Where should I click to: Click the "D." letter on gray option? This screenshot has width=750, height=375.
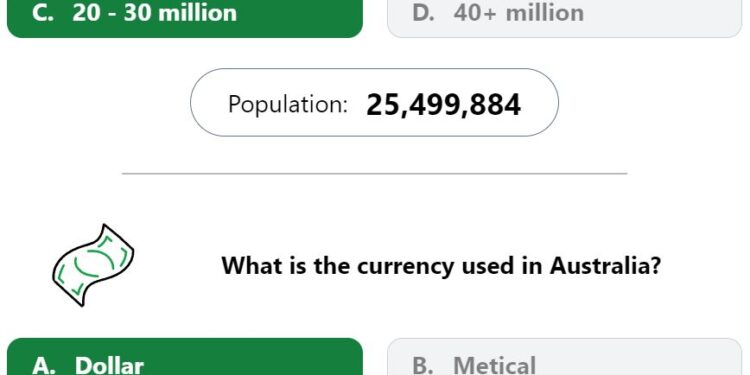pos(423,13)
